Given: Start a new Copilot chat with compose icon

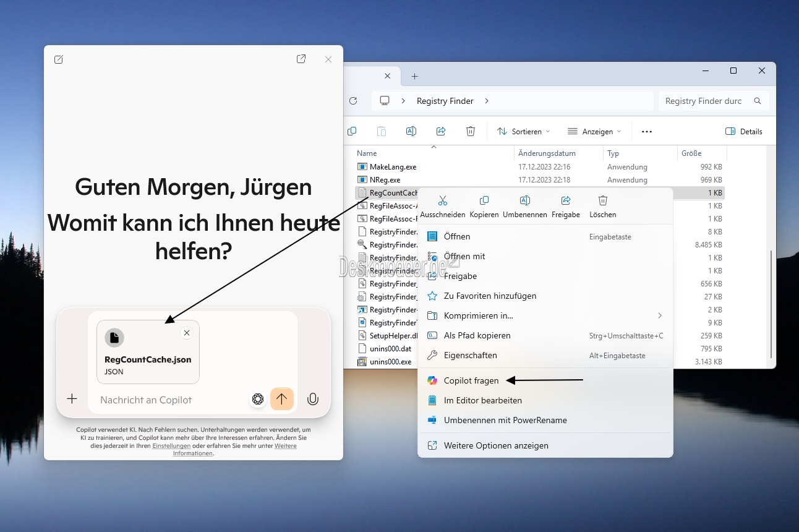Looking at the screenshot, I should (59, 59).
